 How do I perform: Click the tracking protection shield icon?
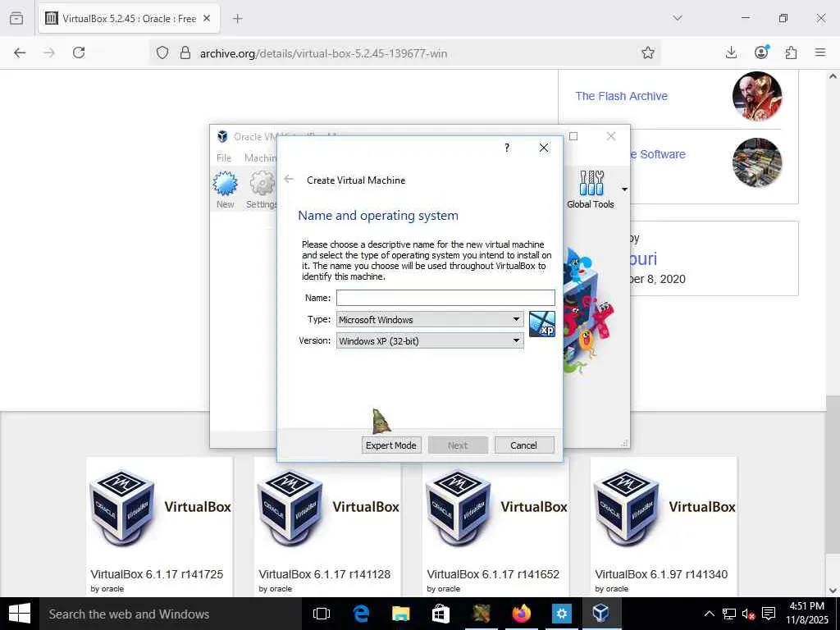pos(162,52)
